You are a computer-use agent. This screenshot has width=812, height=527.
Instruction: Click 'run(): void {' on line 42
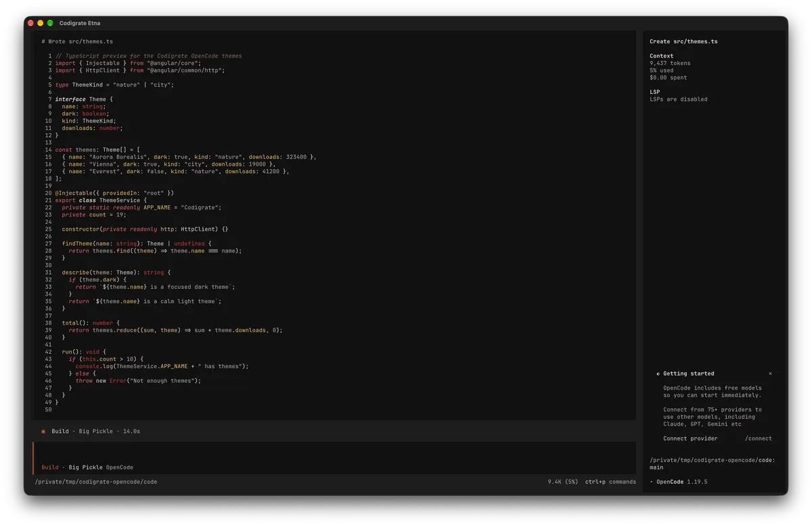(x=84, y=352)
